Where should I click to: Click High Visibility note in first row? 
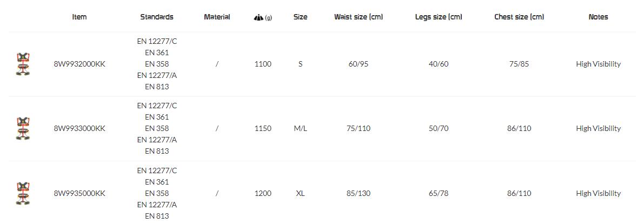(x=598, y=64)
